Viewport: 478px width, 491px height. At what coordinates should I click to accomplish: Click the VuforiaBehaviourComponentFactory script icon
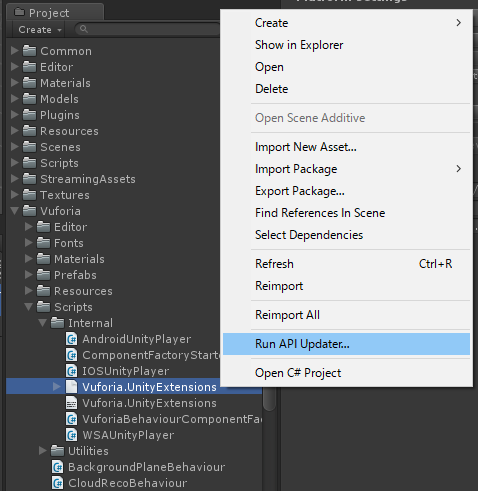coord(72,419)
